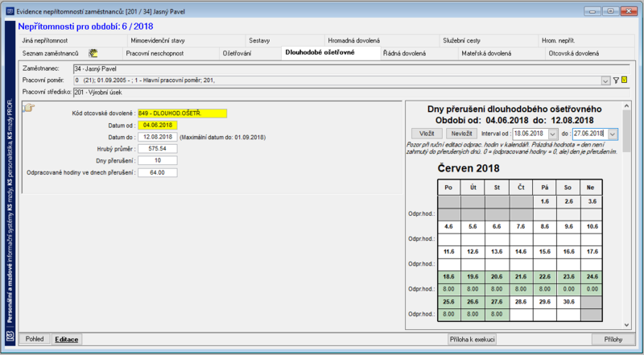Select calendar day 1.6
This screenshot has height=355, width=644.
coord(545,202)
